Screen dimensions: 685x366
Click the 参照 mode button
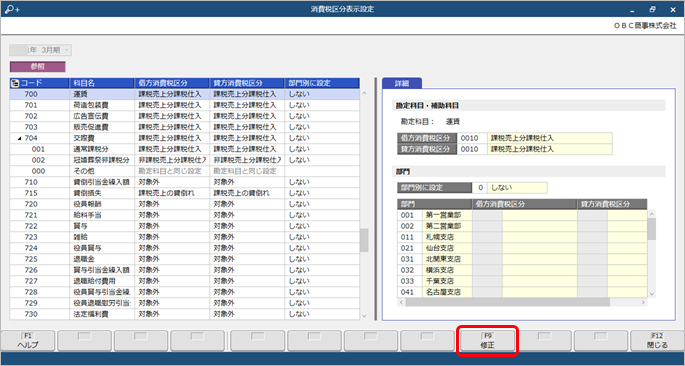coord(38,67)
